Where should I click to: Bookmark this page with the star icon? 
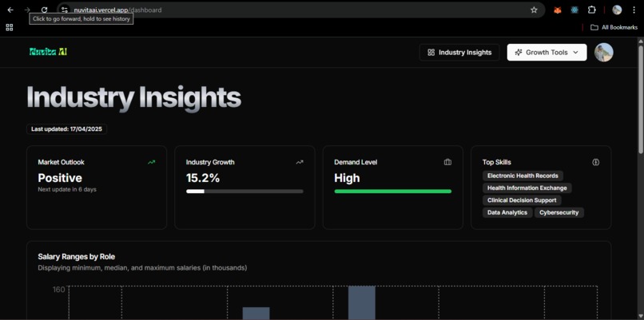coord(534,10)
